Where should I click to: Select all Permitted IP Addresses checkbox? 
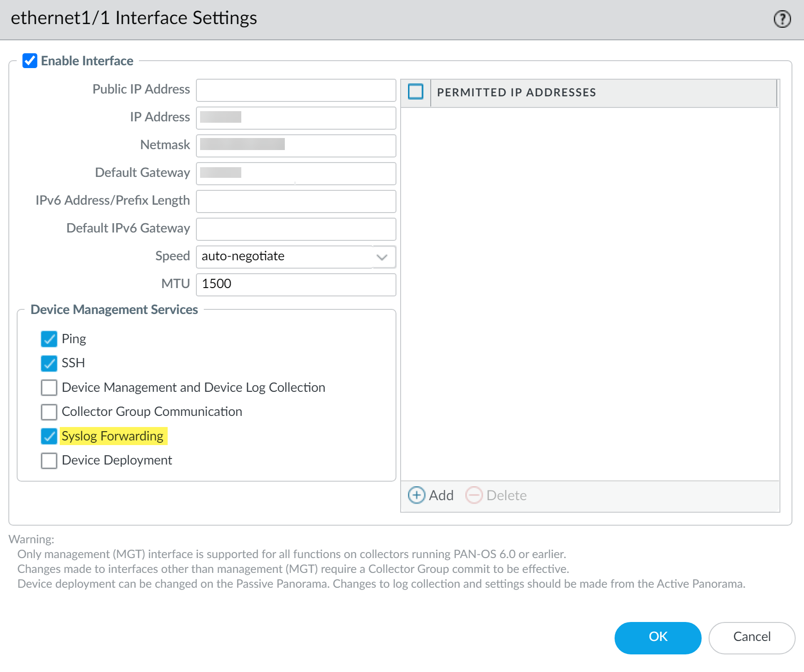[415, 92]
